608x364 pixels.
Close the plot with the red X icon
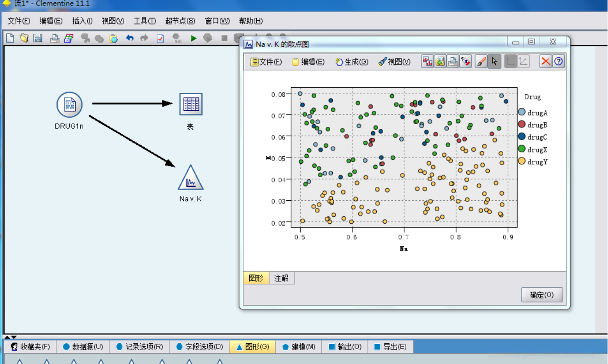point(546,61)
